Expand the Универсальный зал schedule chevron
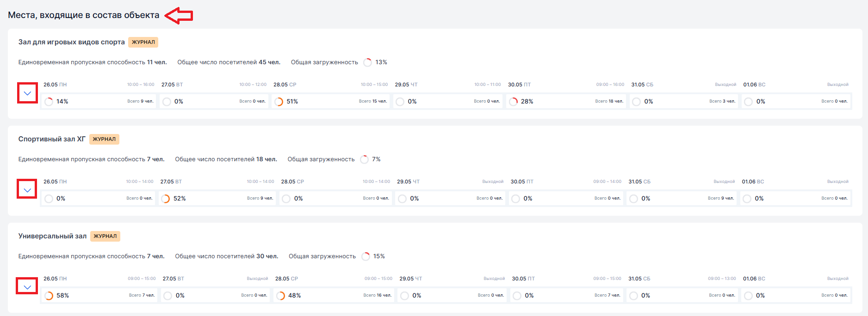Screen dimensions: 868x316 pyautogui.click(x=27, y=287)
